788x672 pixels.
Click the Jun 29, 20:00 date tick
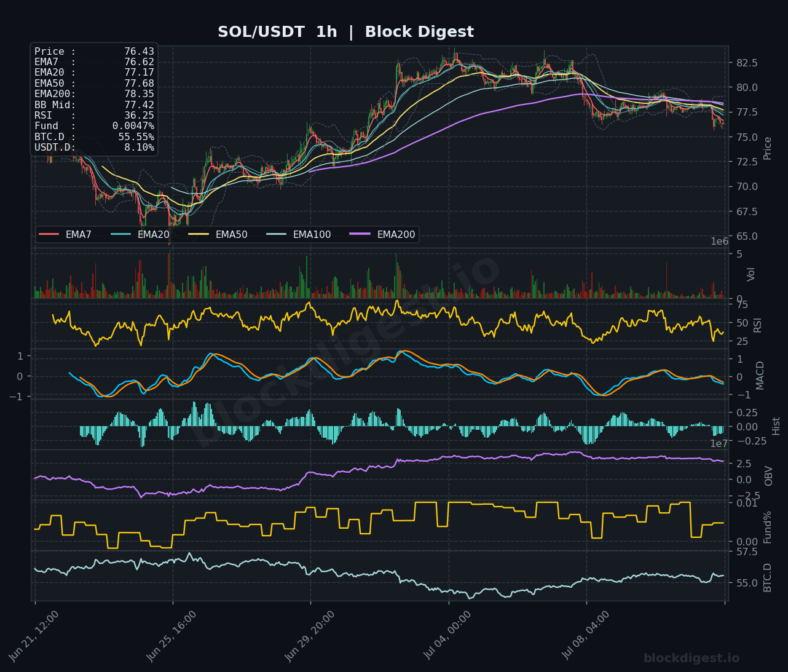click(x=310, y=636)
